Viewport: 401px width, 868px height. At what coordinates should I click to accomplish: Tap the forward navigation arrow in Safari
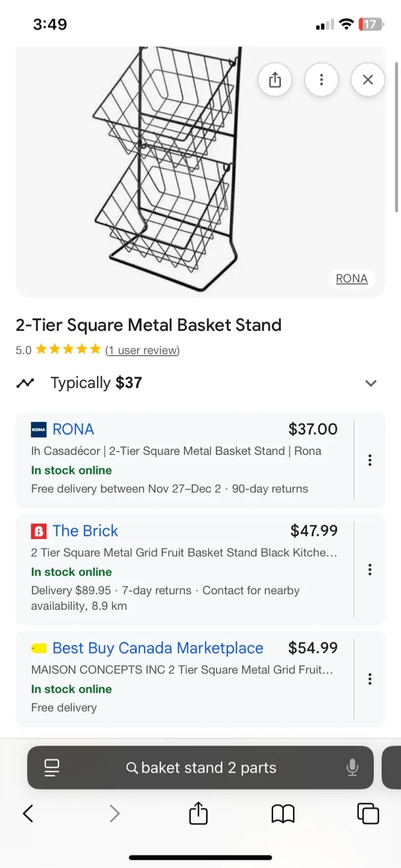tap(115, 813)
